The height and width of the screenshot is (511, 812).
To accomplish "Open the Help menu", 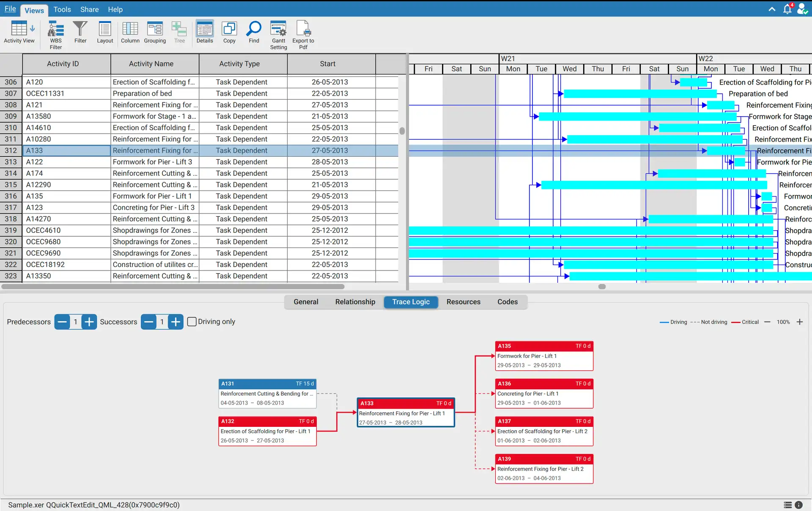I will [x=115, y=9].
